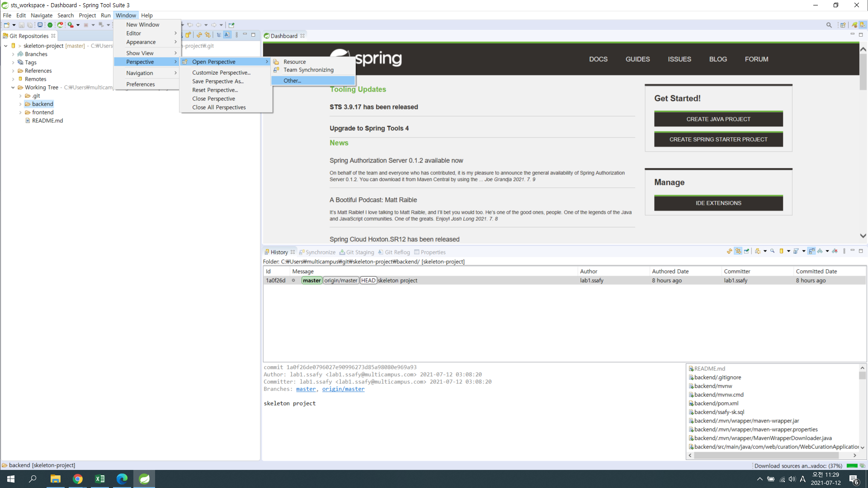Toggle hierarchical branch layout in Git Repositories
The image size is (868, 488).
pos(219,35)
